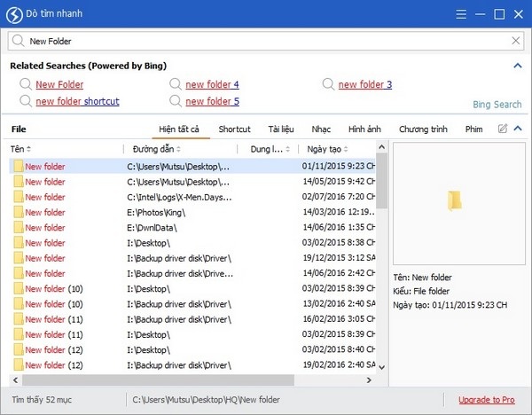The height and width of the screenshot is (415, 532).
Task: Select New folder (12) in I:\Desktop\
Action: click(192, 349)
